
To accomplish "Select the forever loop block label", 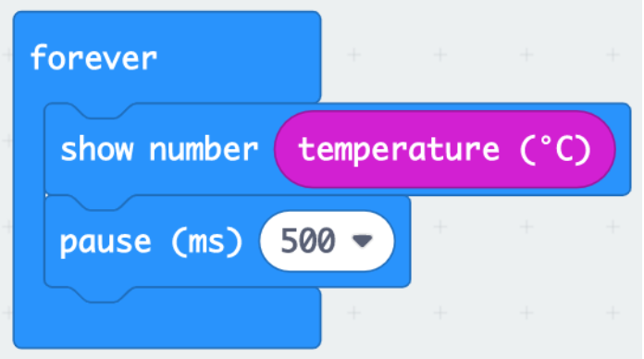I will pyautogui.click(x=93, y=58).
